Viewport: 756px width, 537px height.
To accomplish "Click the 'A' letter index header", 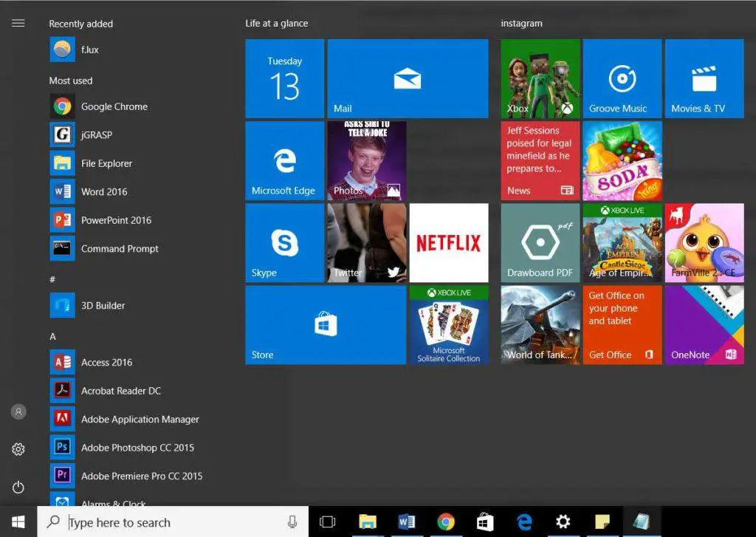I will pos(52,336).
